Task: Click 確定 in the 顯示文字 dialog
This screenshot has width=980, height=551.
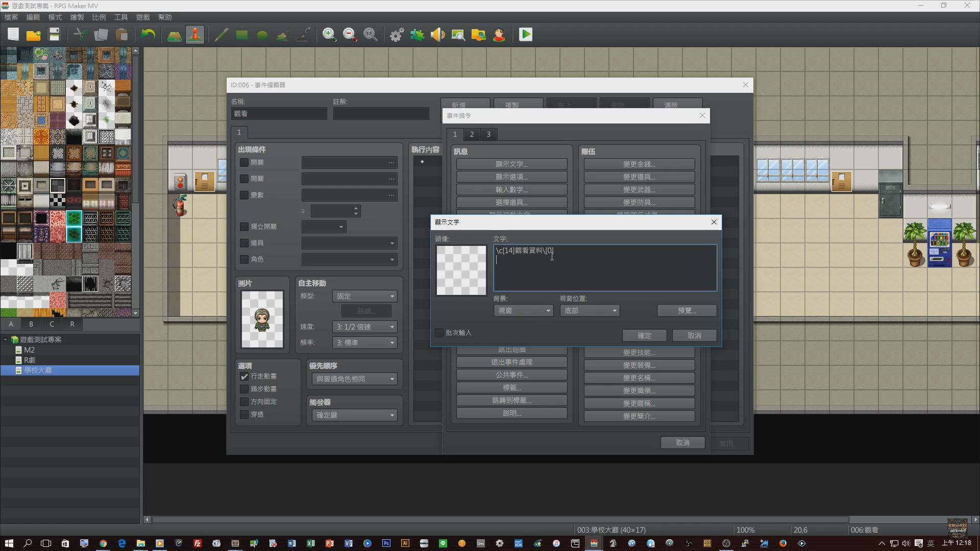Action: coord(644,335)
